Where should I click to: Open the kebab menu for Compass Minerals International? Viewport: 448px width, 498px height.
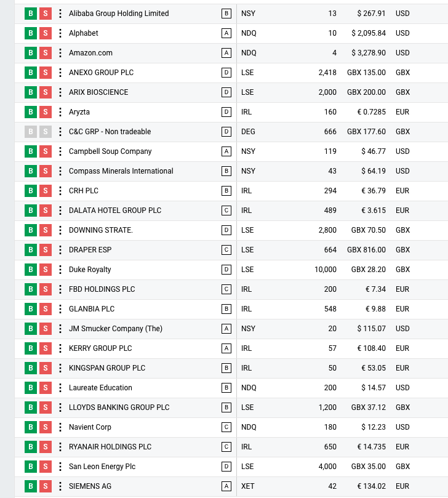pyautogui.click(x=60, y=171)
